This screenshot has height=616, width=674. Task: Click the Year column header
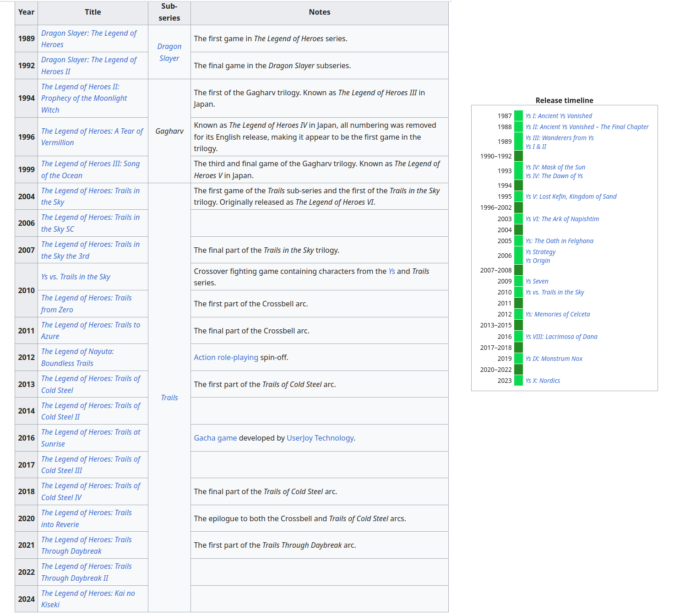tap(26, 12)
